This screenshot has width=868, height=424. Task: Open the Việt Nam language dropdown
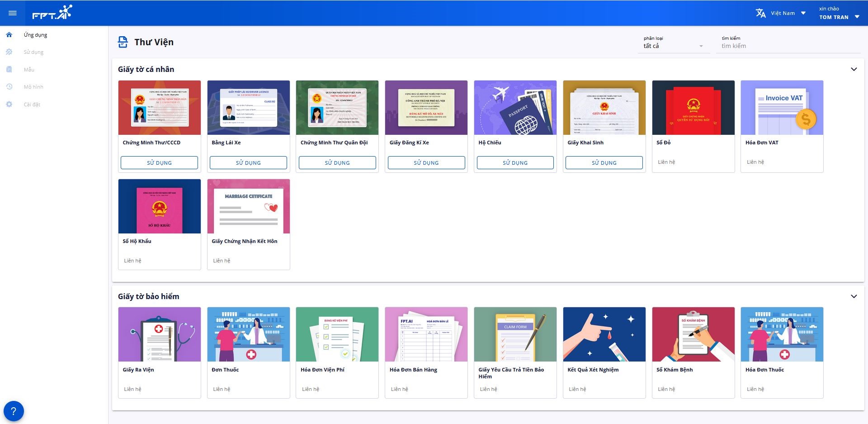[787, 13]
